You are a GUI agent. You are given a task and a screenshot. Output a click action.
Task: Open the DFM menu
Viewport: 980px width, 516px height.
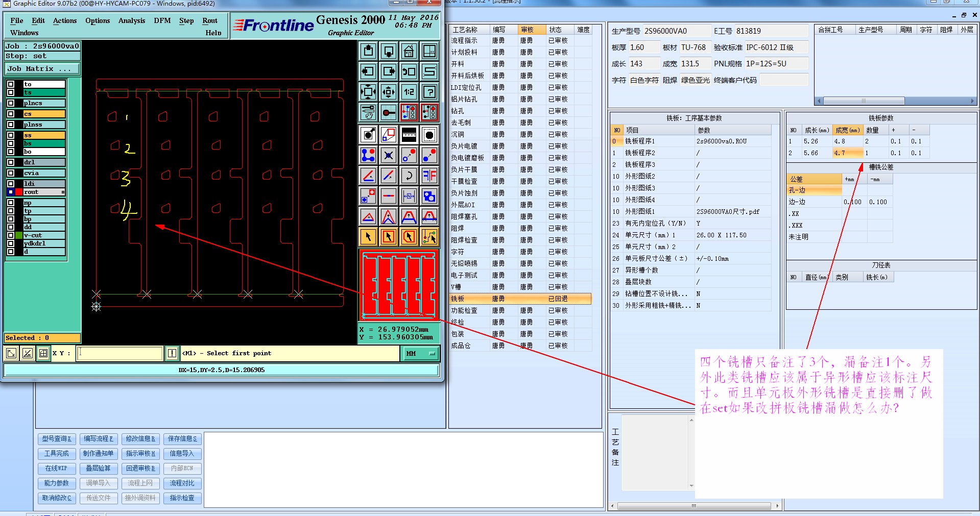click(162, 20)
